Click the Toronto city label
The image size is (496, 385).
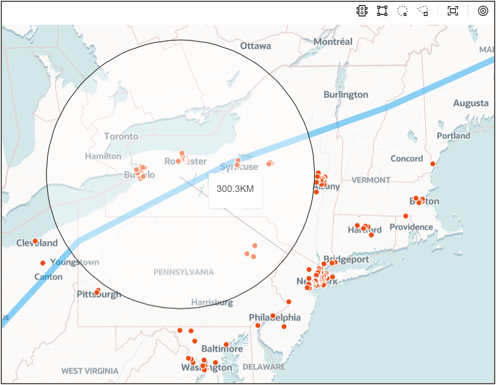coord(121,136)
